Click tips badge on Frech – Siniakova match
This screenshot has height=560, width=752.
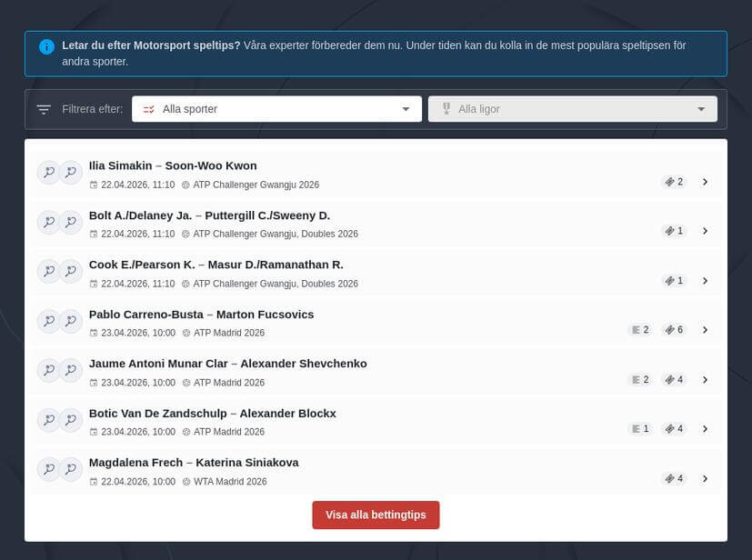(x=674, y=478)
